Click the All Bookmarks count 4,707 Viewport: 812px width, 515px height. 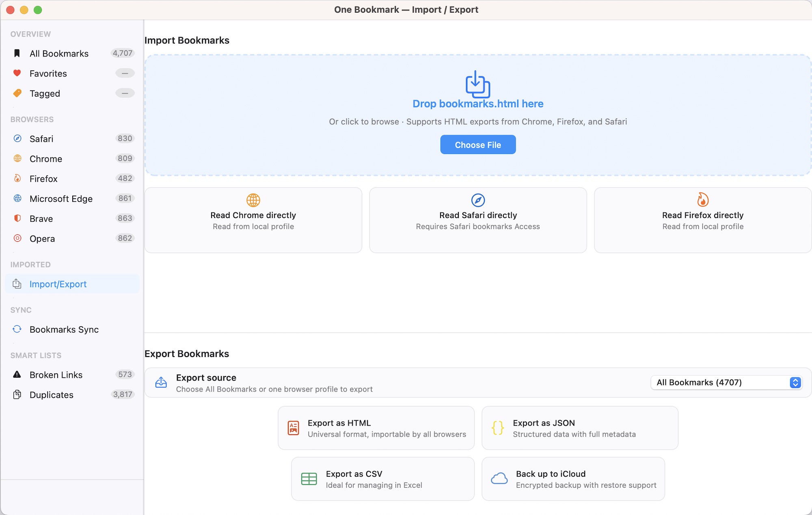coord(123,53)
